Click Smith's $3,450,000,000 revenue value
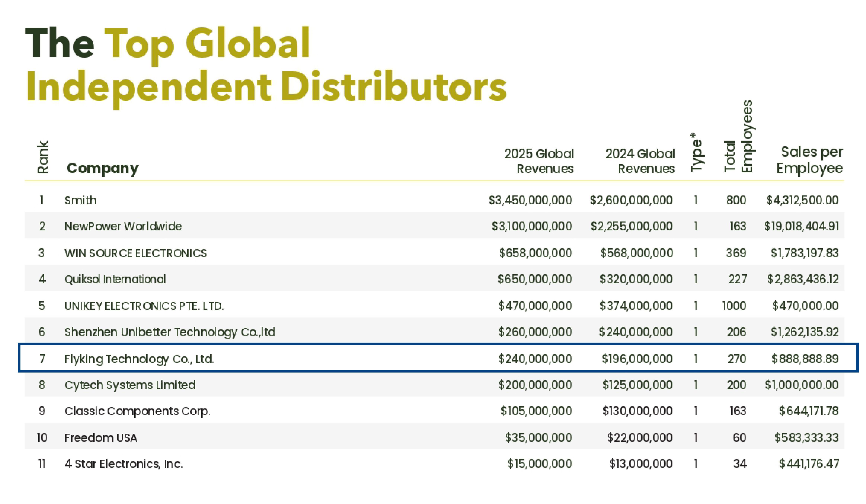The width and height of the screenshot is (866, 504). 530,200
